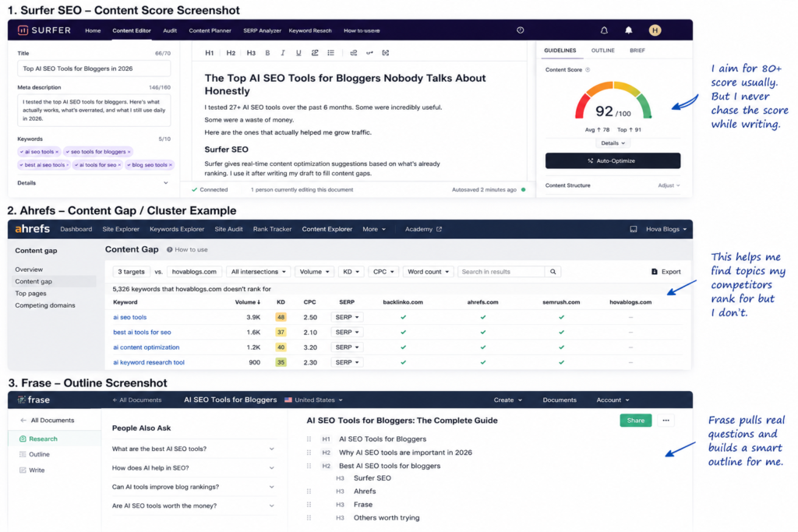Open the Frase three-dots more menu
Screen dimensions: 798x532
[x=666, y=420]
